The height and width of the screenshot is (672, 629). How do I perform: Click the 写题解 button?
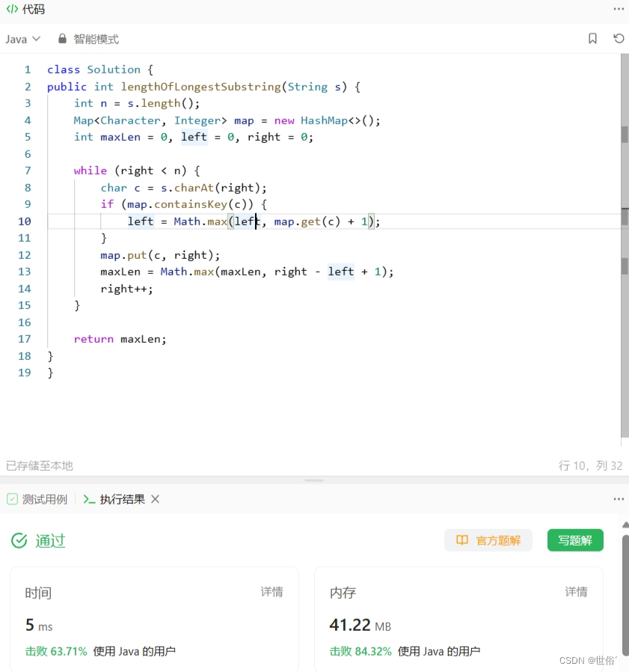click(x=574, y=540)
